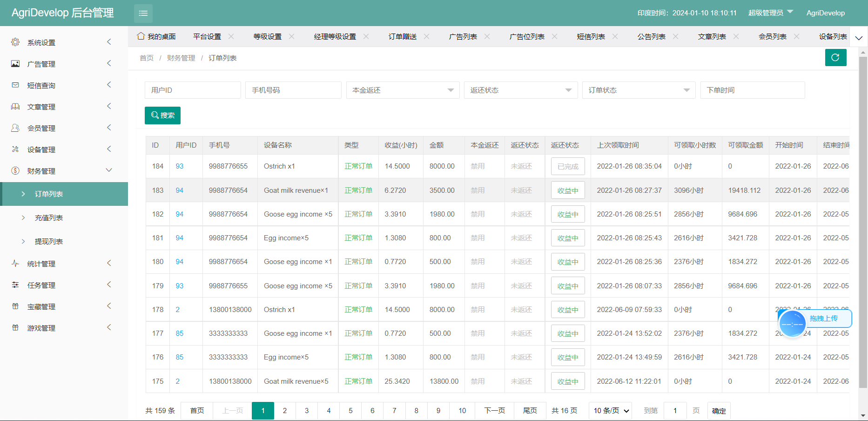Click the 确定 jump-to-page button
The width and height of the screenshot is (868, 421).
(719, 411)
